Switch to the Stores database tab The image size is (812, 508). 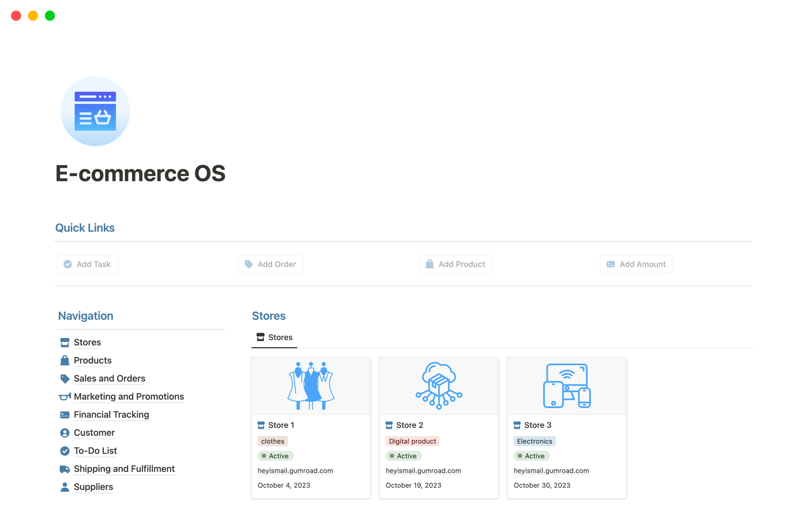274,337
